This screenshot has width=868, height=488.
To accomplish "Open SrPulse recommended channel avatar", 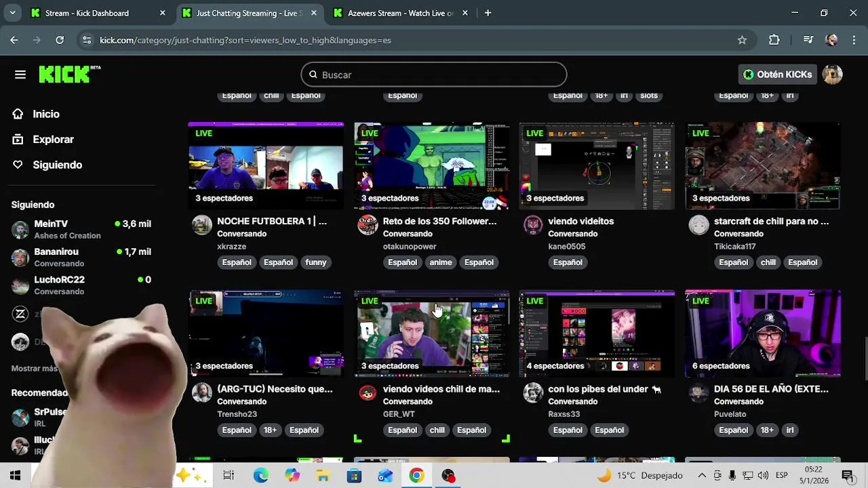I will pyautogui.click(x=20, y=417).
